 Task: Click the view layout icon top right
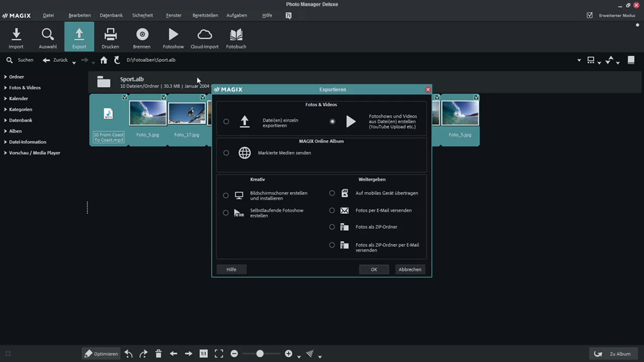[591, 60]
